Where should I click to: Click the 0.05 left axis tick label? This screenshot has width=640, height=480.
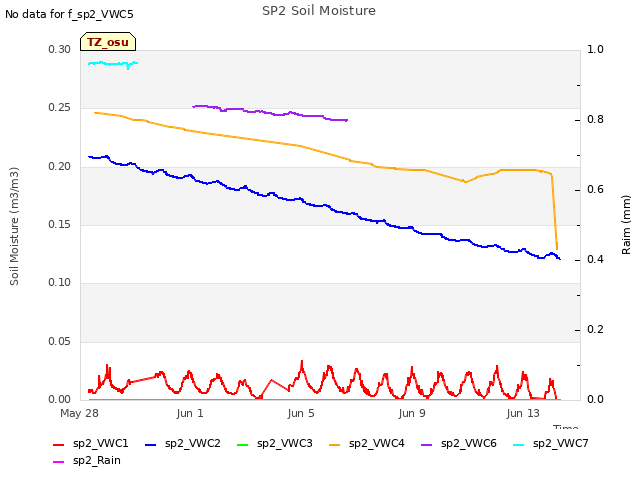coord(60,341)
